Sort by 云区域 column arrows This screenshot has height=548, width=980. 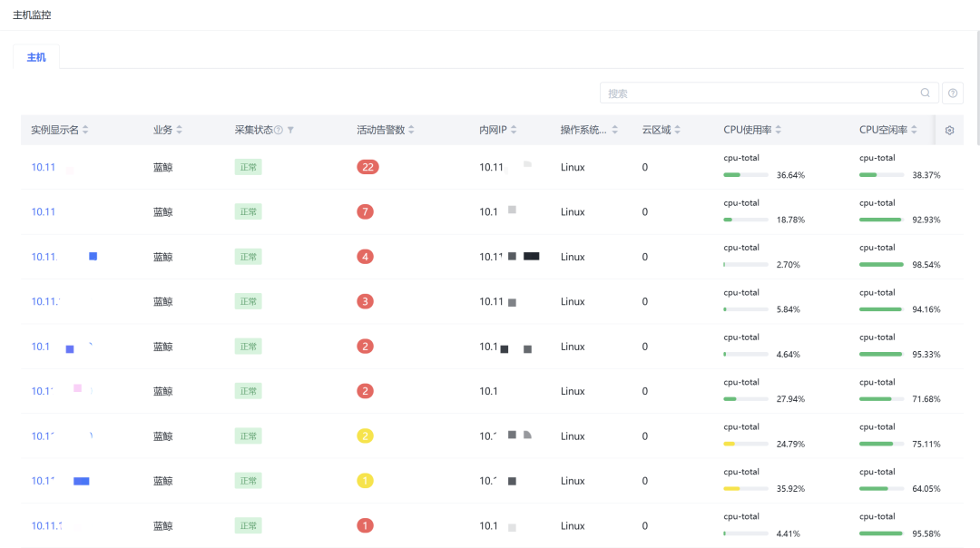(678, 130)
